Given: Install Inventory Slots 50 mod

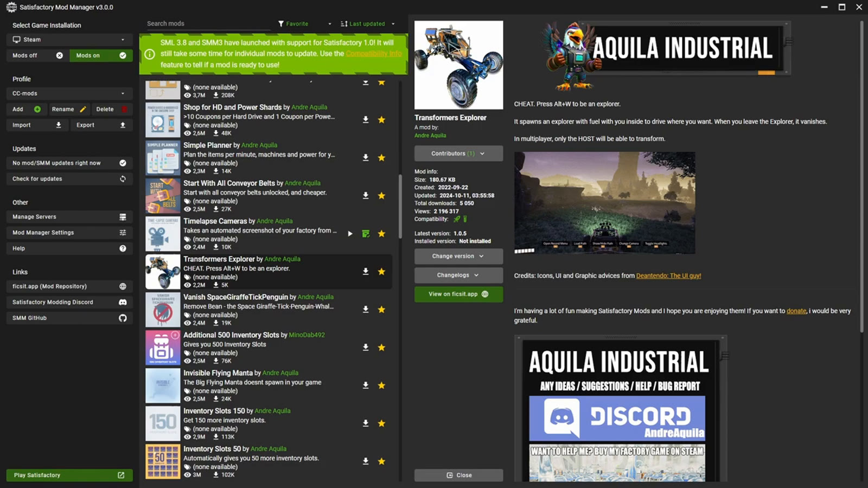Looking at the screenshot, I should (x=366, y=461).
